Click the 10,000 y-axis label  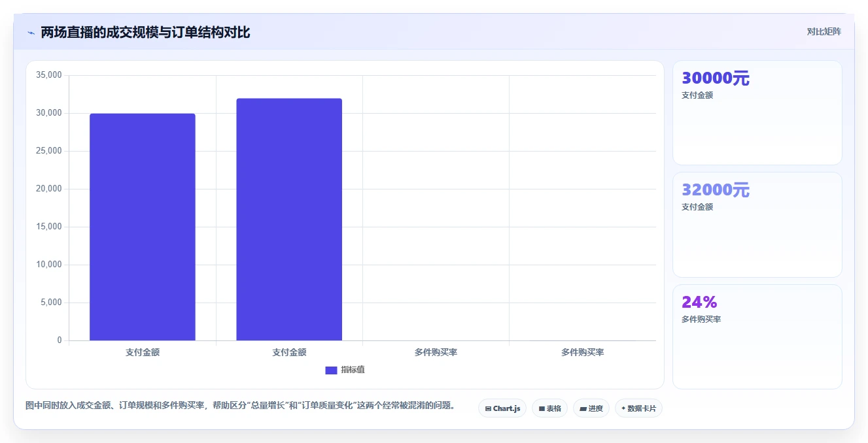tap(49, 265)
